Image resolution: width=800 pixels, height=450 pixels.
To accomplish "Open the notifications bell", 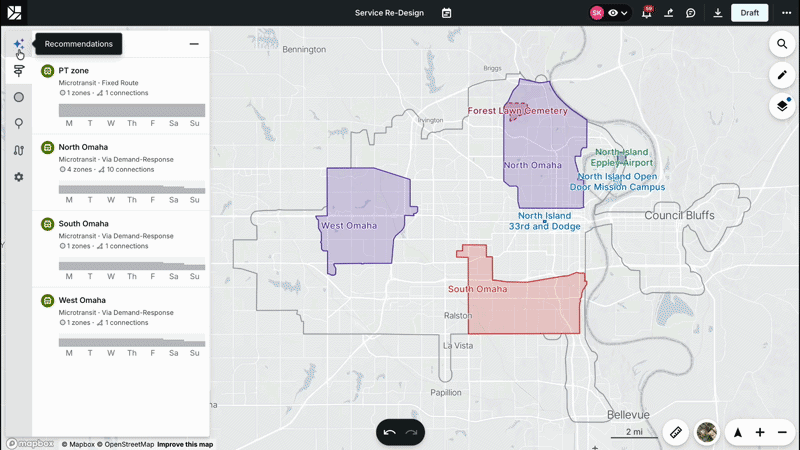I will click(646, 13).
